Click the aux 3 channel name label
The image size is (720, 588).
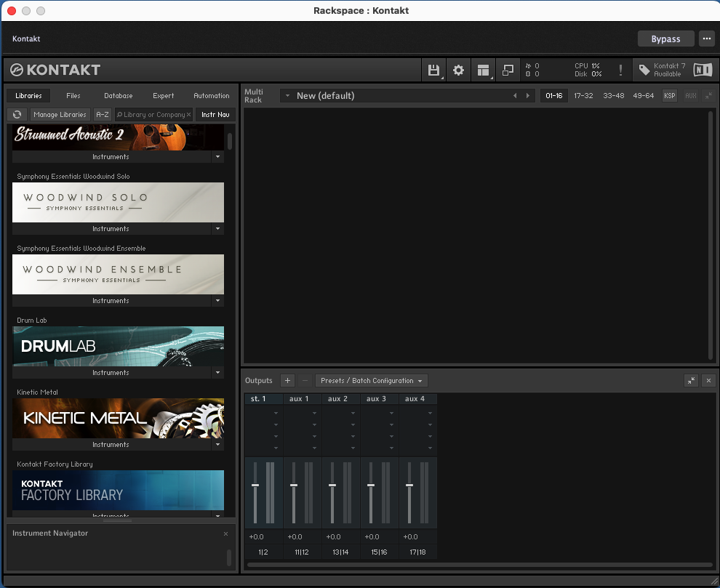pyautogui.click(x=376, y=399)
